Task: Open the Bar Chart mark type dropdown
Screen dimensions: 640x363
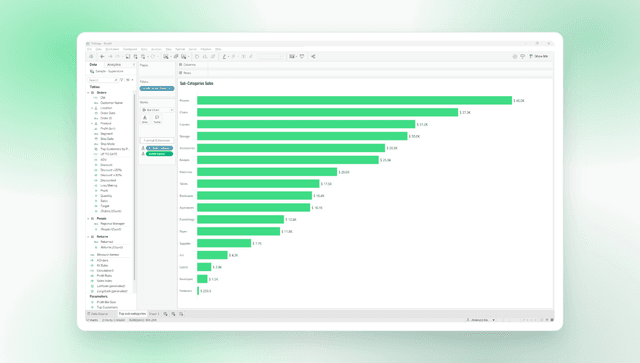Action: pyautogui.click(x=157, y=110)
